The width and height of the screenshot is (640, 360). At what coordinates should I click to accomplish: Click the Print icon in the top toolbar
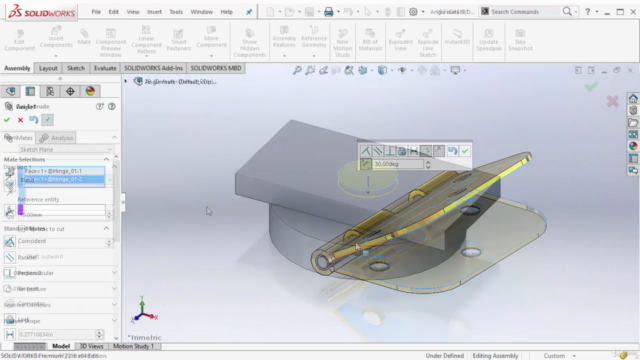[329, 12]
